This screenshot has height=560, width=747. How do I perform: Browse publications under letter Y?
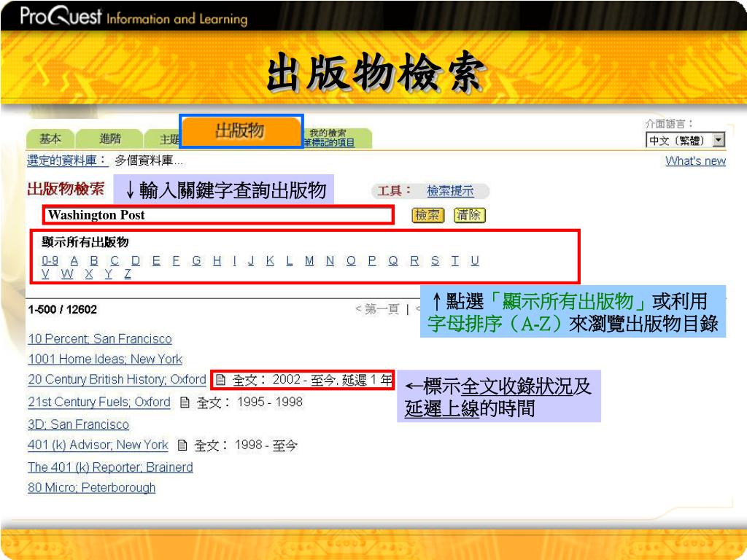(x=108, y=274)
